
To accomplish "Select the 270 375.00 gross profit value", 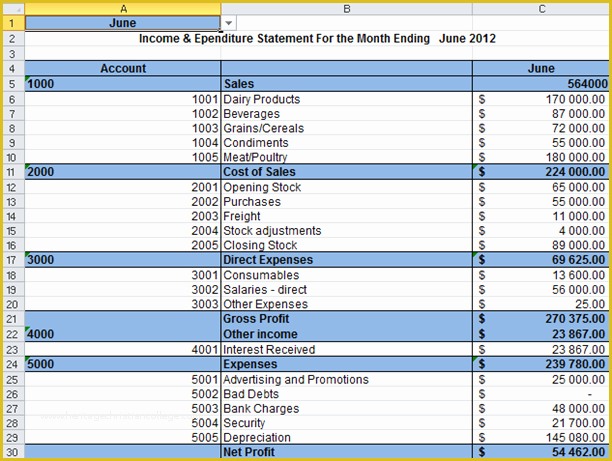I will pyautogui.click(x=541, y=319).
